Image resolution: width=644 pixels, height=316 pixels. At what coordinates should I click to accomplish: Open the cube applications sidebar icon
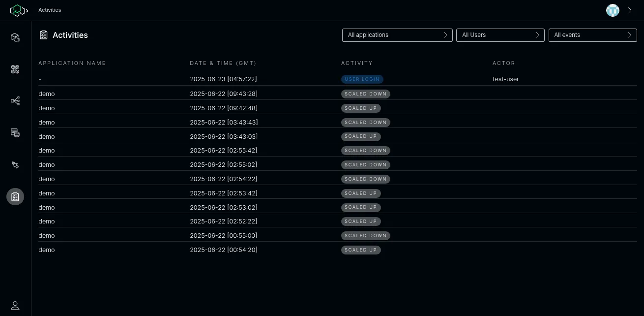(15, 37)
